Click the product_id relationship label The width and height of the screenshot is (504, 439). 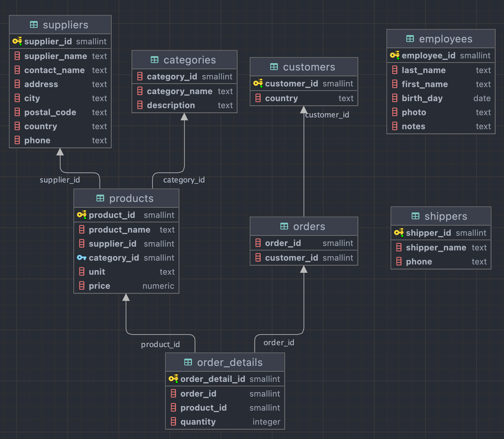point(160,345)
